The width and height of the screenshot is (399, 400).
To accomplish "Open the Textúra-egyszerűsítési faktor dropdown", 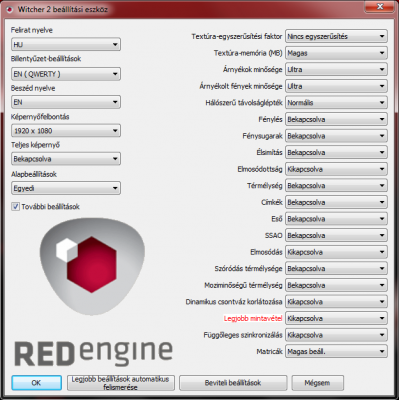I will (336, 36).
